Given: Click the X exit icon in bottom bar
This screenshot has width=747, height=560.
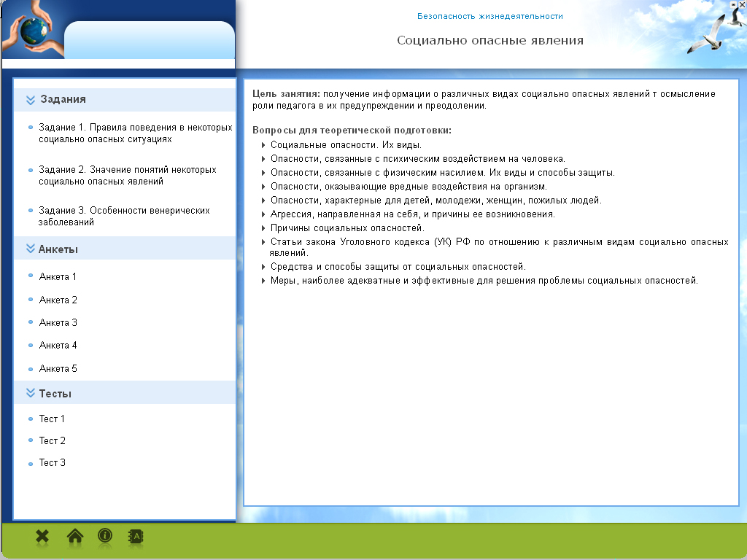Looking at the screenshot, I should [42, 537].
